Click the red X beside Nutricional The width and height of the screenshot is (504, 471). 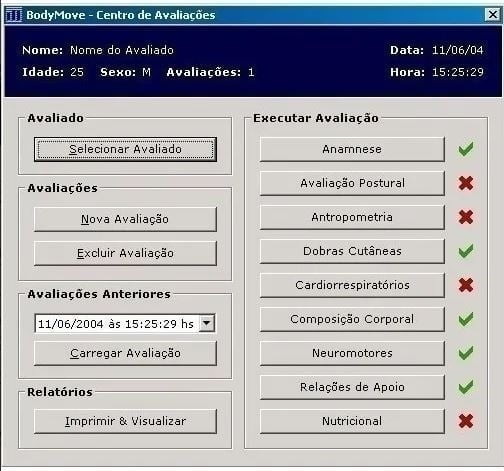[x=466, y=421]
